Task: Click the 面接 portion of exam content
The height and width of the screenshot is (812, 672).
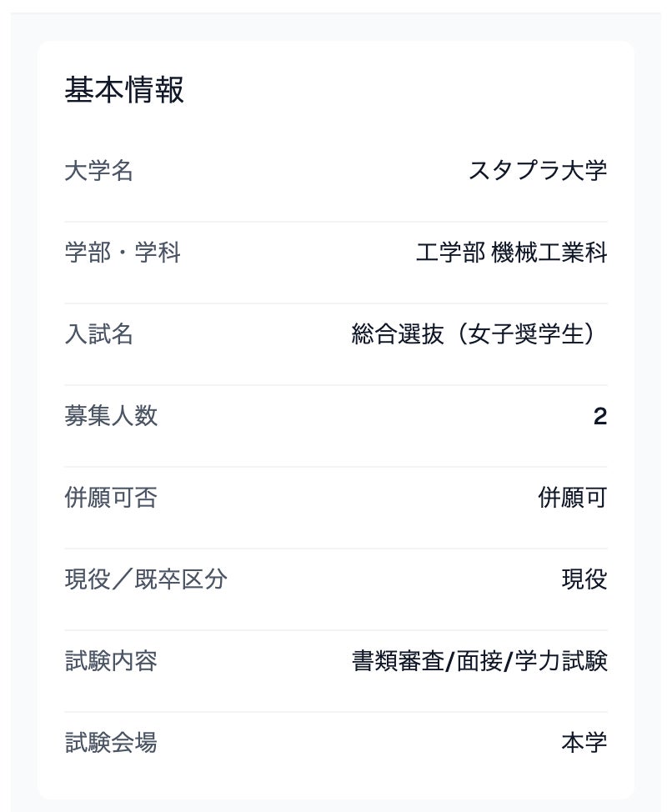Action: click(x=479, y=661)
